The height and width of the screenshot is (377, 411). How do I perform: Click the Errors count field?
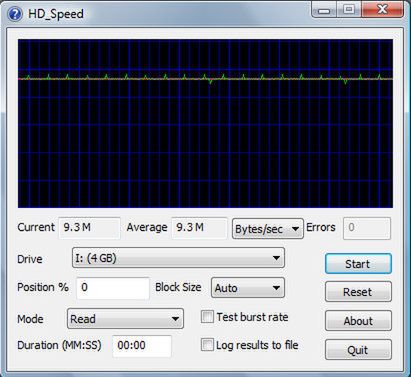click(x=367, y=228)
